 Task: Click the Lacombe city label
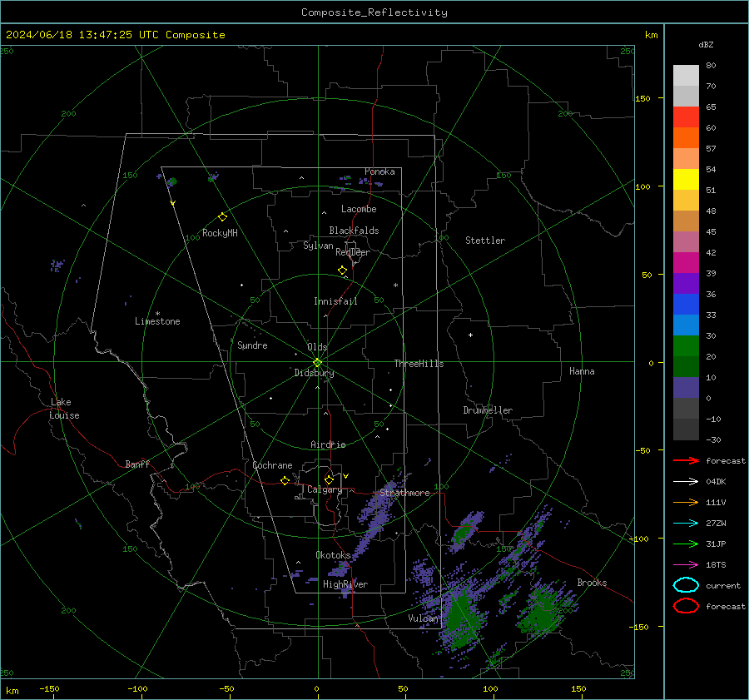click(359, 209)
